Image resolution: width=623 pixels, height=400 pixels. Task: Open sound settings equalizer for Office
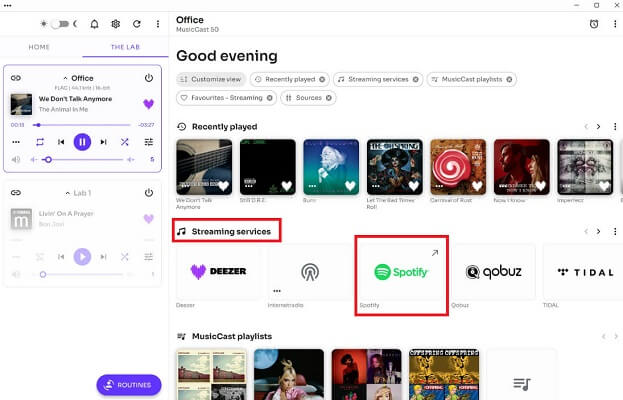tap(149, 142)
